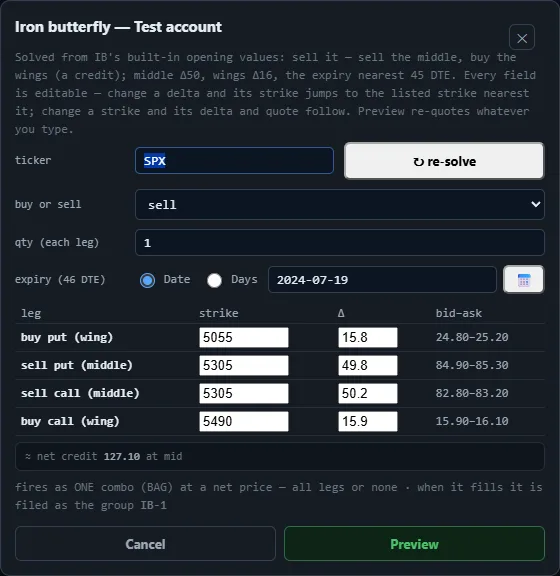Click the strike column header
This screenshot has height=576, width=560.
219,313
